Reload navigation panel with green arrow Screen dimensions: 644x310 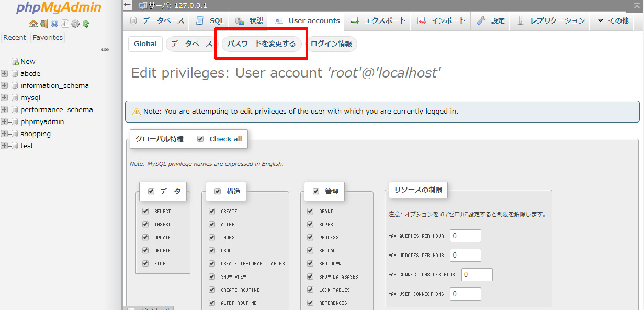pyautogui.click(x=86, y=24)
